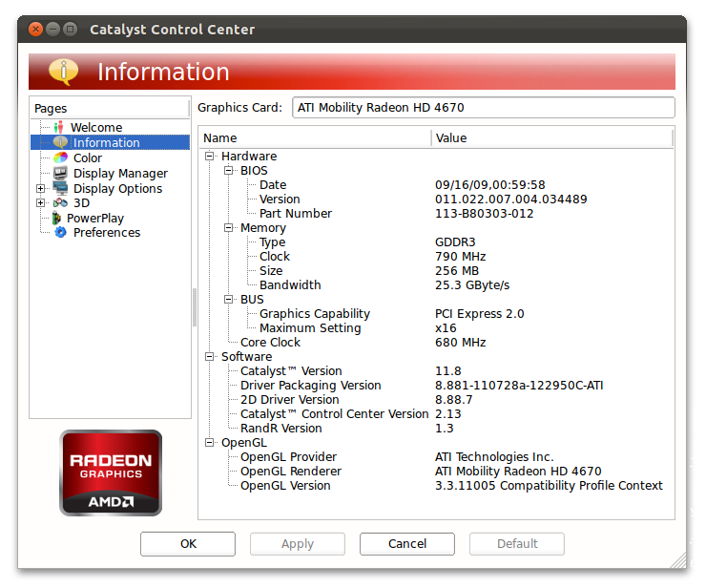Open the Display Manager page
This screenshot has height=588, width=706.
[x=120, y=174]
